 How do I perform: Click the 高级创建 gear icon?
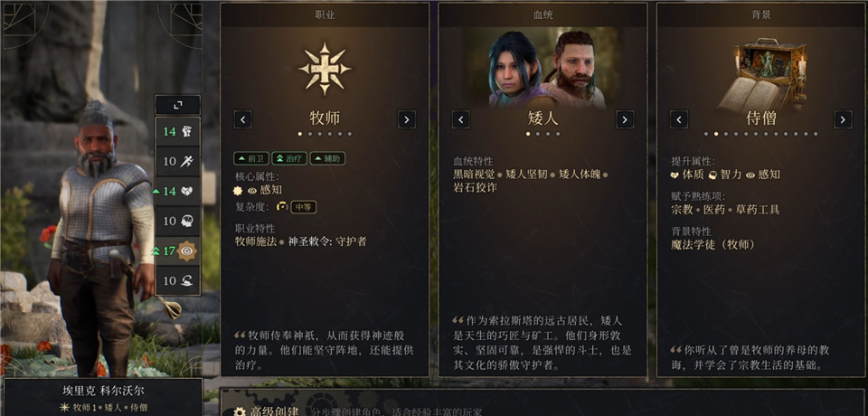239,411
